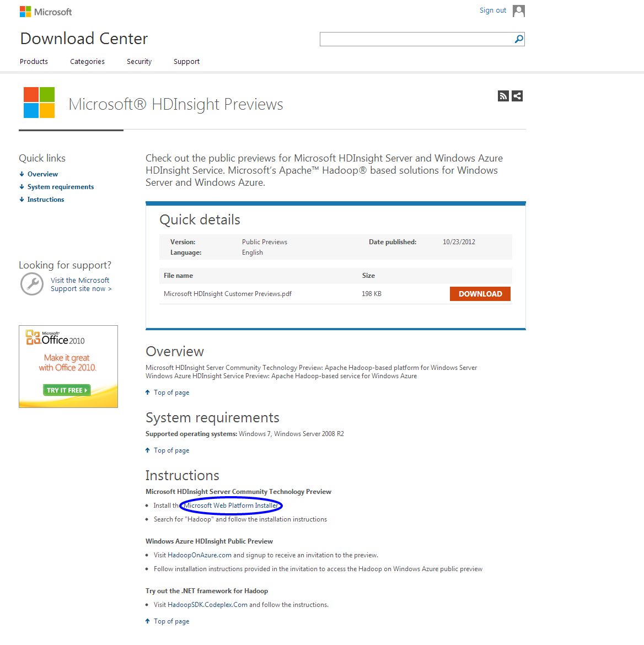Click Top of page link under Overview

171,393
